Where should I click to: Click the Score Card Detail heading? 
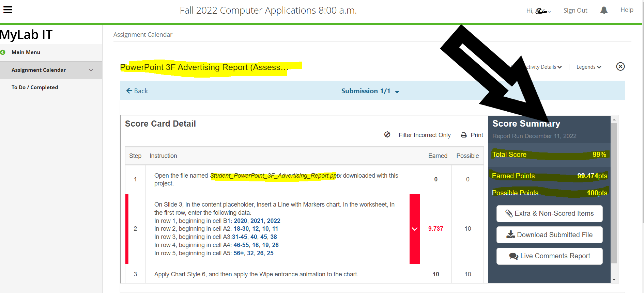(160, 124)
